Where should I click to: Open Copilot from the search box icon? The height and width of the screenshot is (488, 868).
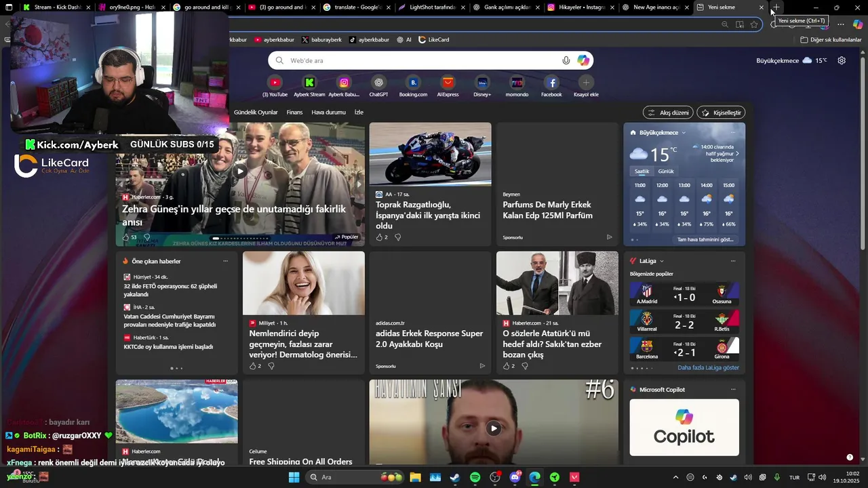coord(583,60)
